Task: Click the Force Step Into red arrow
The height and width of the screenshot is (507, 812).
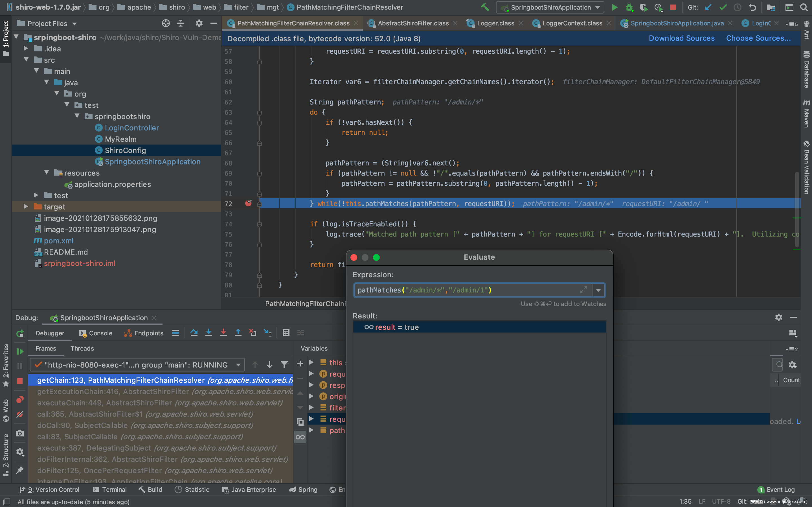Action: click(223, 333)
